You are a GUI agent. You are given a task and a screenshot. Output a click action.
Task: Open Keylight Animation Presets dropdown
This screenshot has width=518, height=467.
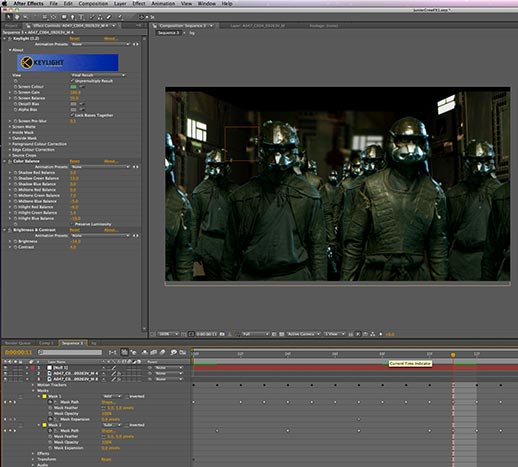(x=100, y=44)
